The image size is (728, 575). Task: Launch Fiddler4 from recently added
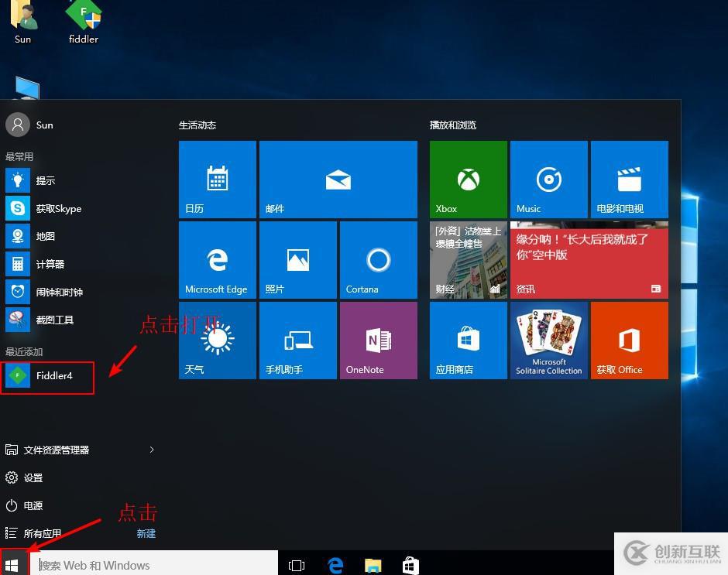(48, 376)
